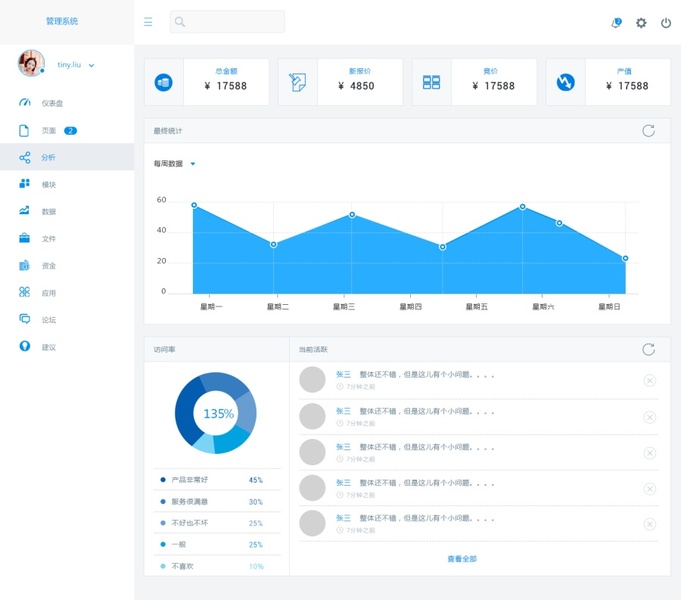Click the 资金 funds sidebar icon

[x=24, y=265]
